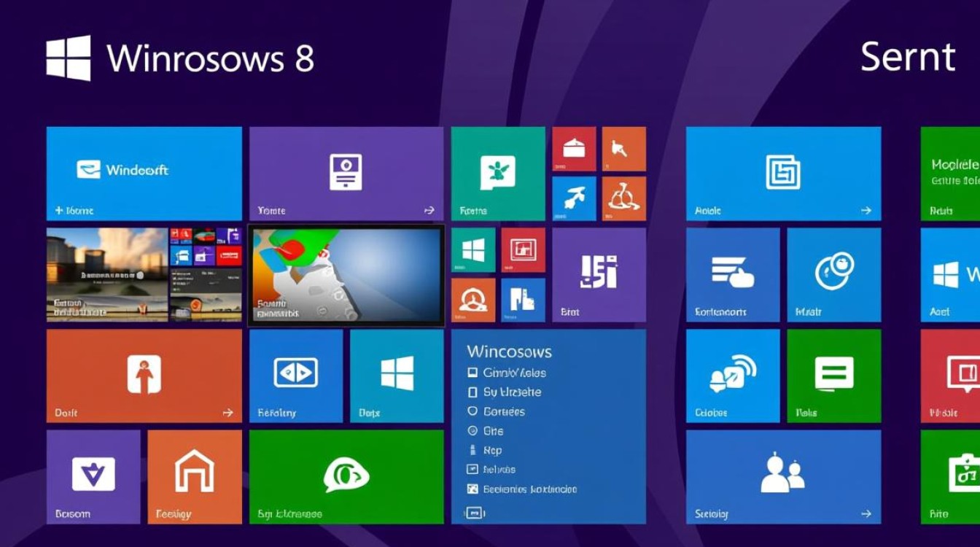Viewport: 980px width, 547px height.
Task: Open the Windecoft mail tile
Action: tap(144, 171)
